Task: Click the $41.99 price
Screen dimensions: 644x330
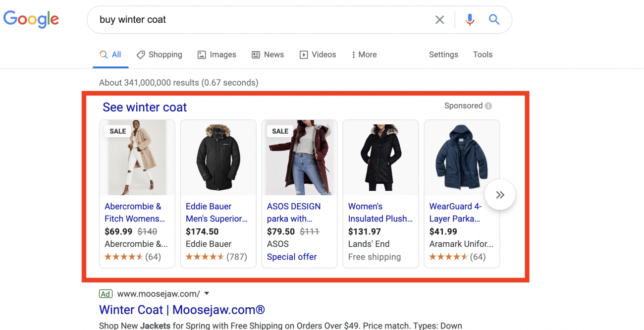Action: [x=443, y=231]
